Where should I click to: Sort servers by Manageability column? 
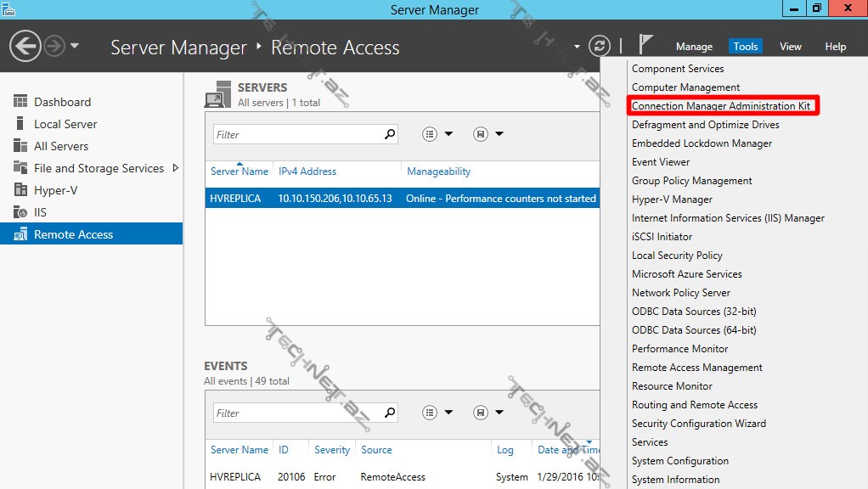(x=438, y=171)
